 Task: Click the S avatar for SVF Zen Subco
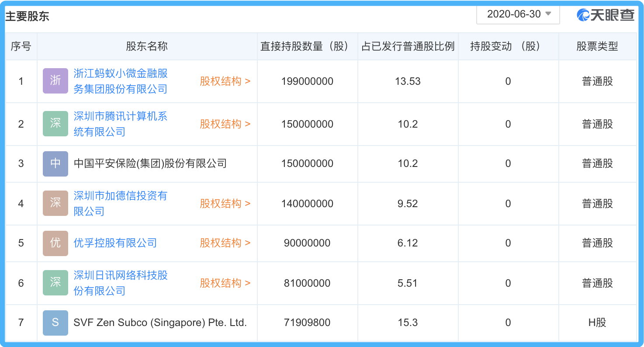coord(55,323)
